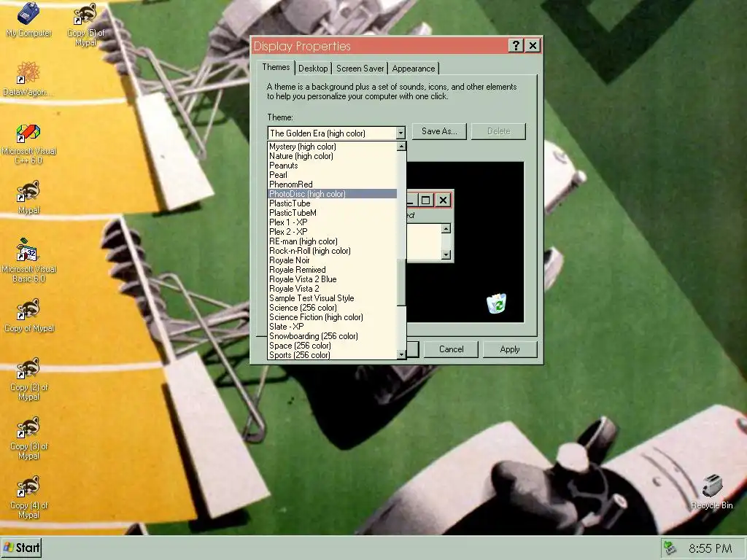This screenshot has height=560, width=747.
Task: Click the system tray icon beside the clock
Action: coord(670,548)
